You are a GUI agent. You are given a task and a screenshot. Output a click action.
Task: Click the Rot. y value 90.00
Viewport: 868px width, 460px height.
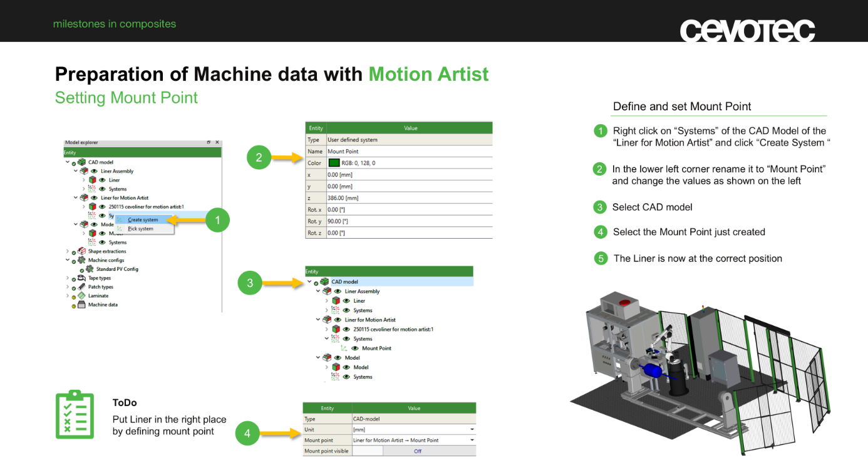(409, 221)
